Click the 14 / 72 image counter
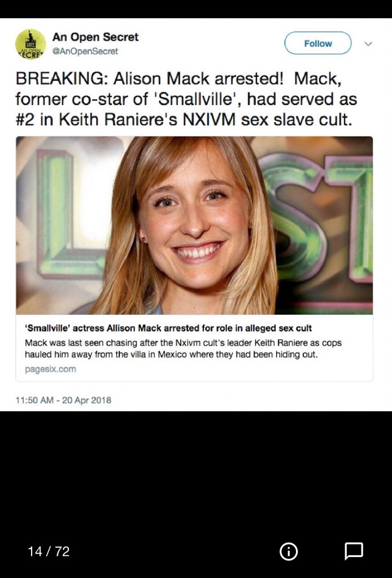 point(49,551)
